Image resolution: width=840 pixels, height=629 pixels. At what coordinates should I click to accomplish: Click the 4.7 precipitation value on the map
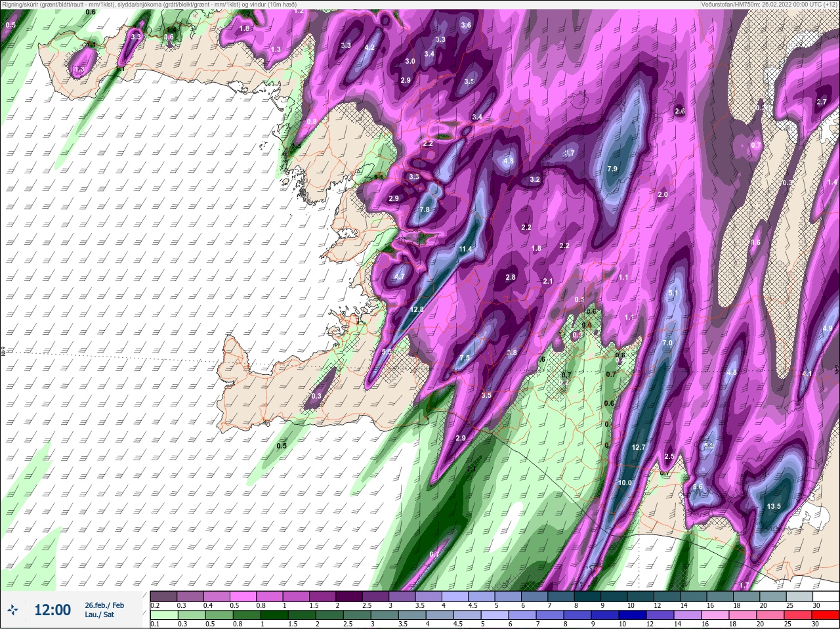pyautogui.click(x=399, y=277)
